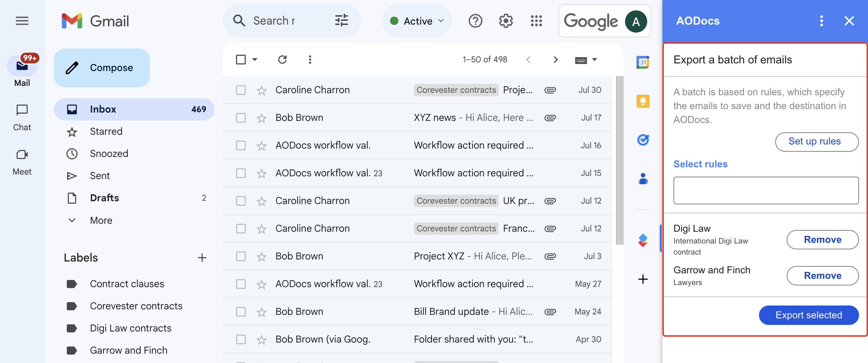
Task: Tick the select all emails checkbox
Action: click(x=241, y=60)
